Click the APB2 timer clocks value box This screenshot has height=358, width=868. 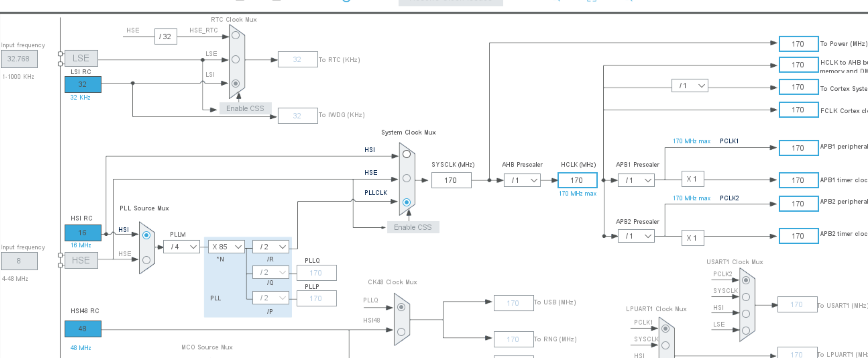pos(799,236)
